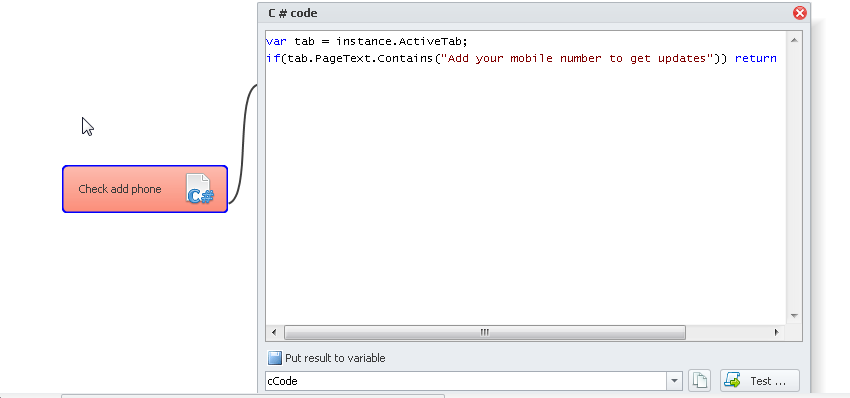
Task: Click the Put result to variable label
Action: click(335, 358)
